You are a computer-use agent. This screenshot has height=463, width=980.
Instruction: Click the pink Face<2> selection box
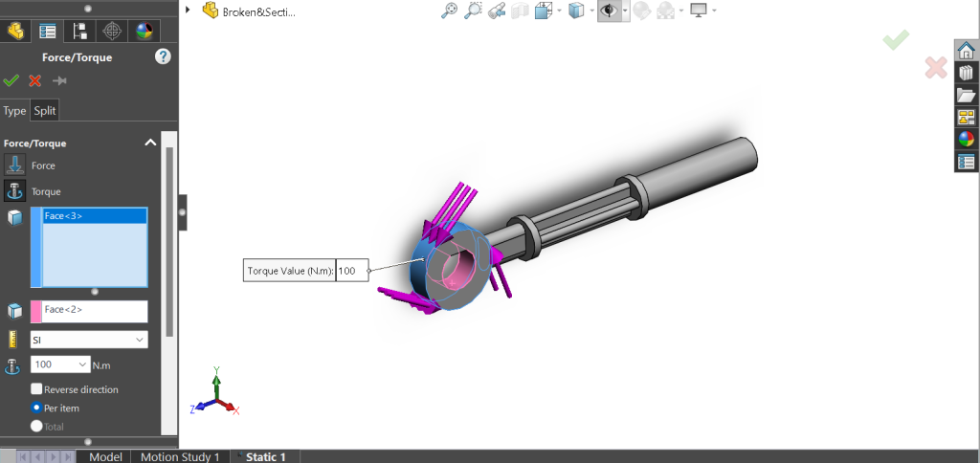pyautogui.click(x=95, y=311)
